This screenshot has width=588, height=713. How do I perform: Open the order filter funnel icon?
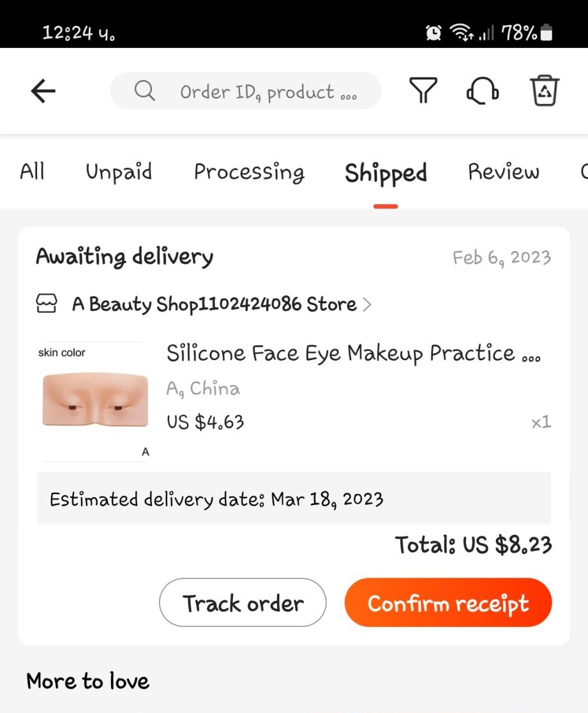[x=423, y=91]
